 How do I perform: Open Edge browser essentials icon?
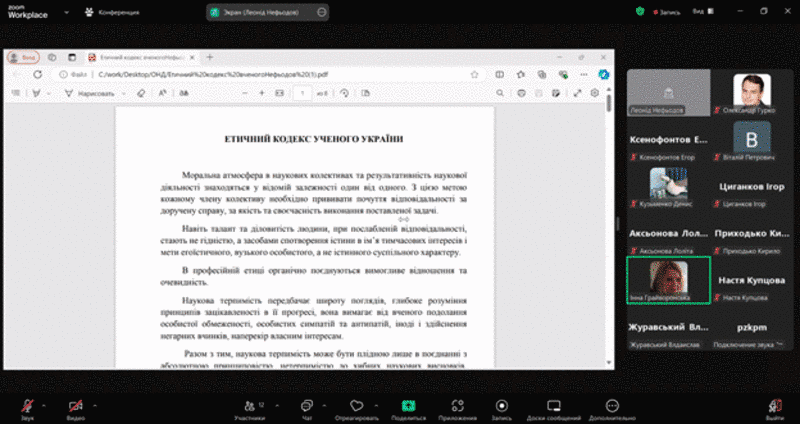(563, 74)
